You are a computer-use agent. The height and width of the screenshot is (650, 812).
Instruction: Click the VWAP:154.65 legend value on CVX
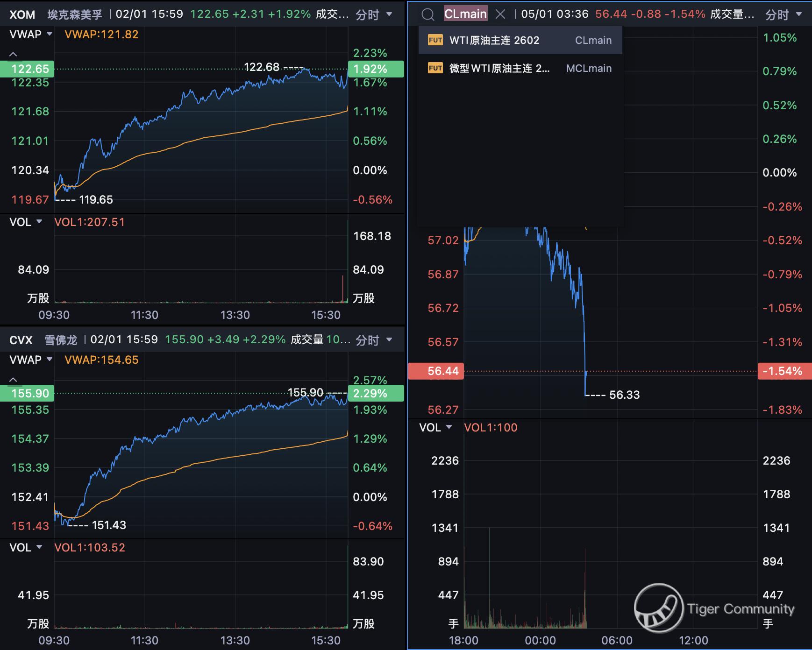click(x=101, y=360)
